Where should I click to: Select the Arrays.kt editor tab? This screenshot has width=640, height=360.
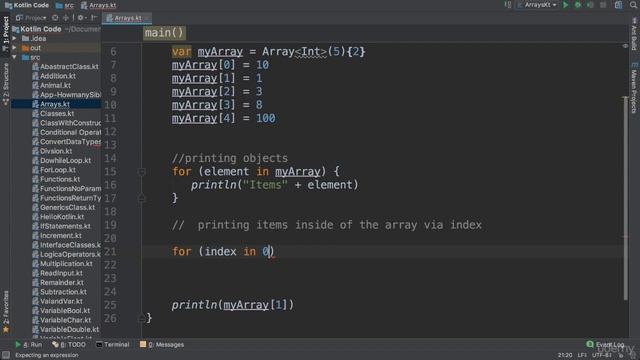(x=127, y=18)
